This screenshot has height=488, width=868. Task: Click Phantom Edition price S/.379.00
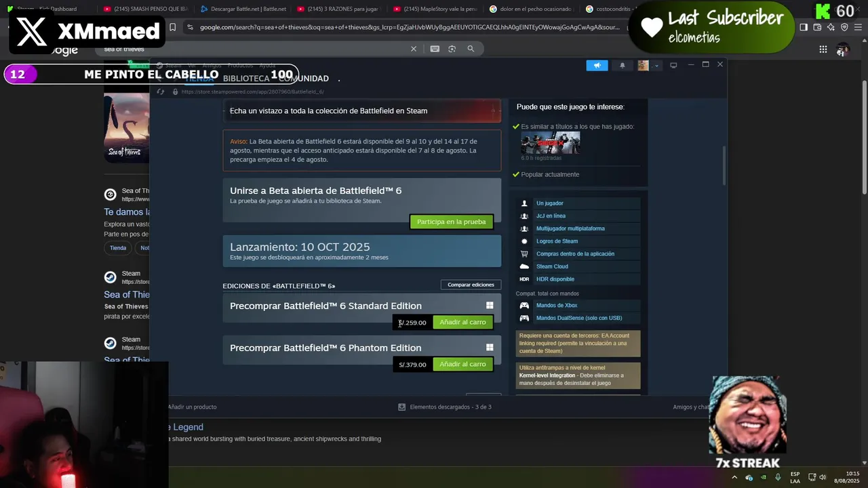(x=412, y=365)
